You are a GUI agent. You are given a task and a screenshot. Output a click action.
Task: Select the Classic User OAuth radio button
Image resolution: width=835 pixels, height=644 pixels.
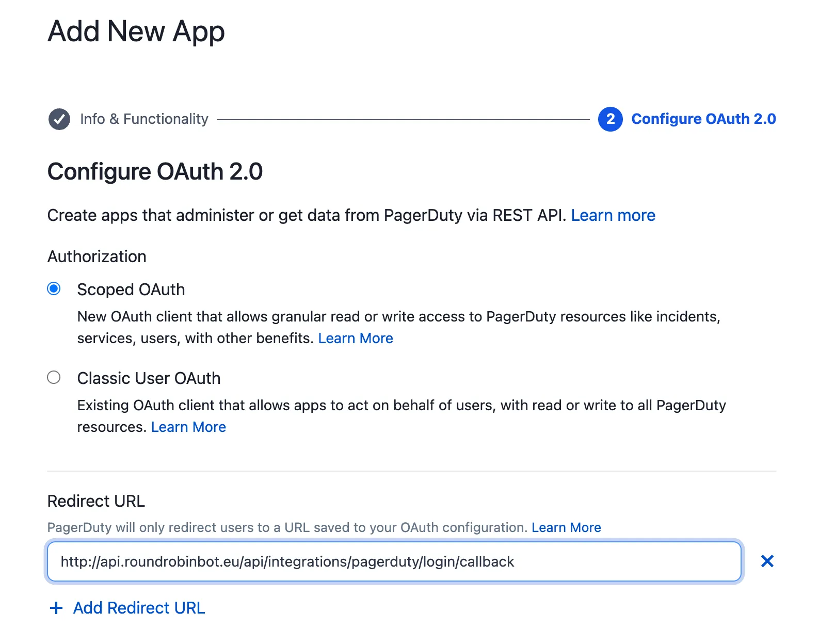(x=54, y=377)
